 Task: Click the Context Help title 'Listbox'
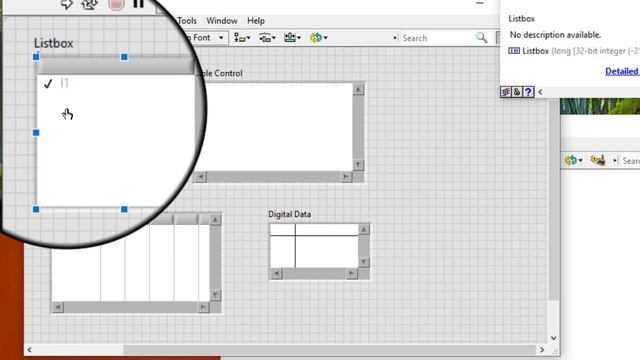(521, 18)
